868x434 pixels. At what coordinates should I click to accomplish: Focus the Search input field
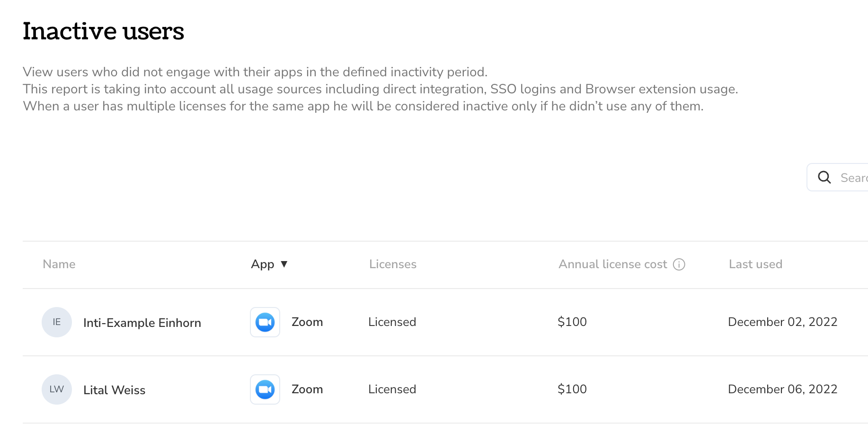838,177
